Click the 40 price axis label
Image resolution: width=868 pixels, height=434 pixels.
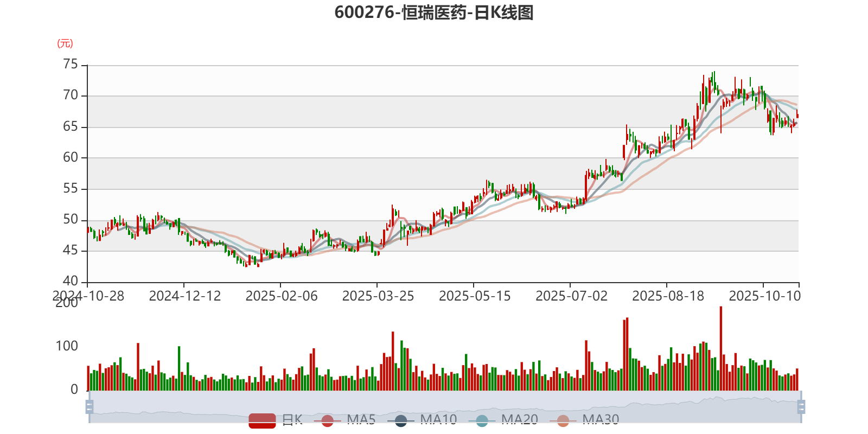pyautogui.click(x=71, y=282)
